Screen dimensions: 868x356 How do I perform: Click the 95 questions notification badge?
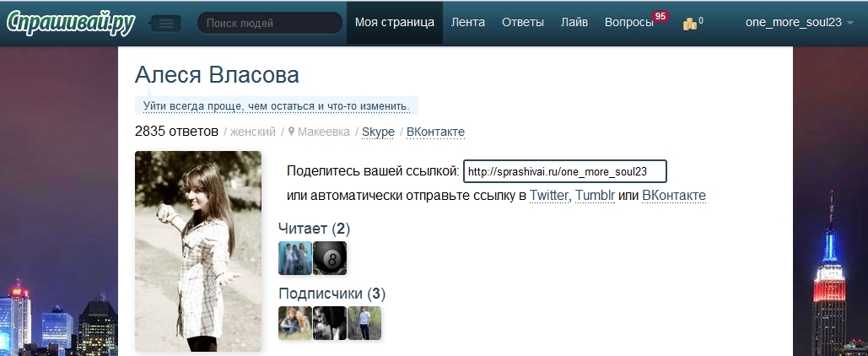(660, 16)
